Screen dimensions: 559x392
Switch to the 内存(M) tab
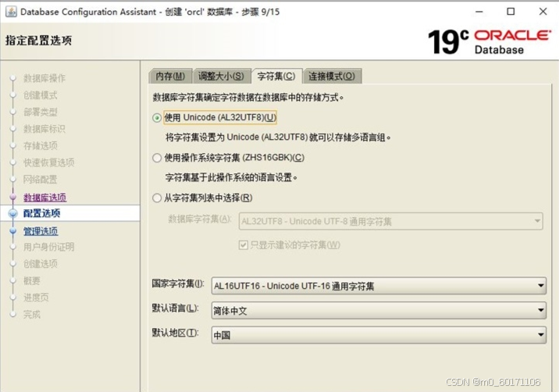point(170,76)
